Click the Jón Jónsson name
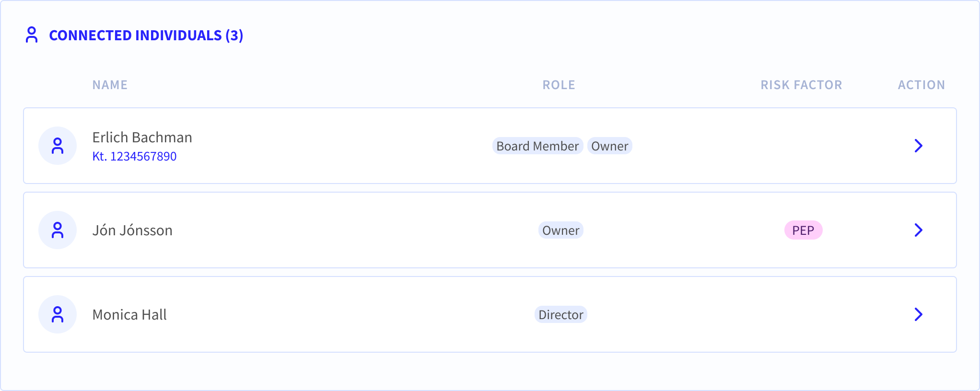This screenshot has width=980, height=391. pos(132,230)
